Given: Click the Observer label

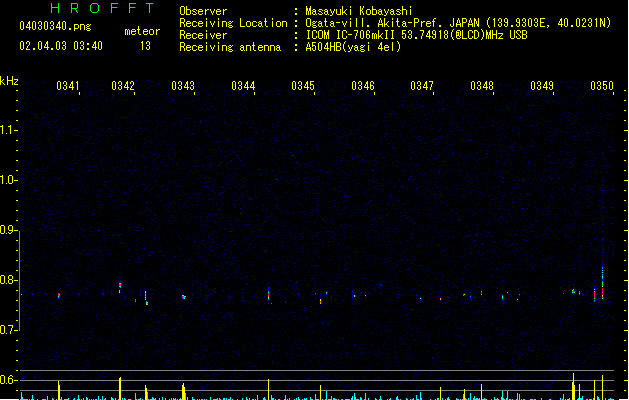Looking at the screenshot, I should point(203,11).
